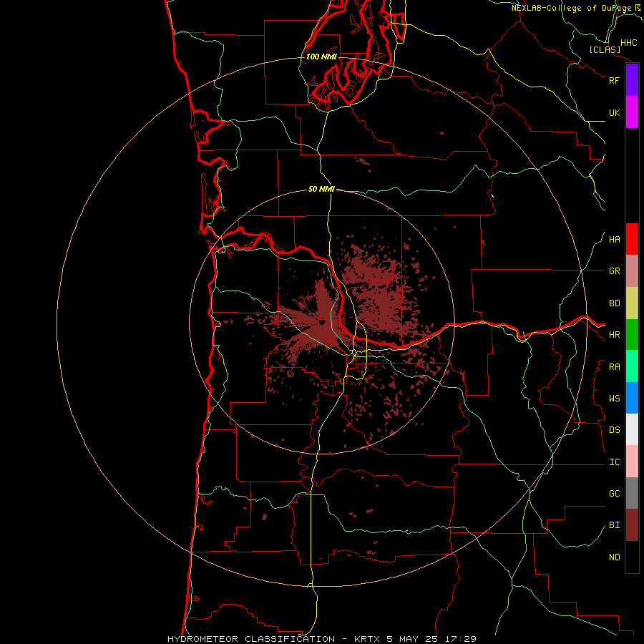This screenshot has width=644, height=644.
Task: Click the white DS legend swatch
Action: [632, 429]
